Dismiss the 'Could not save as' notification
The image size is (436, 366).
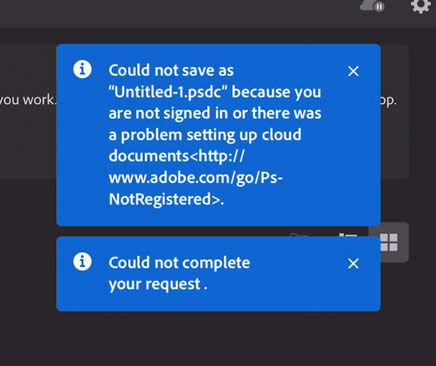point(353,71)
